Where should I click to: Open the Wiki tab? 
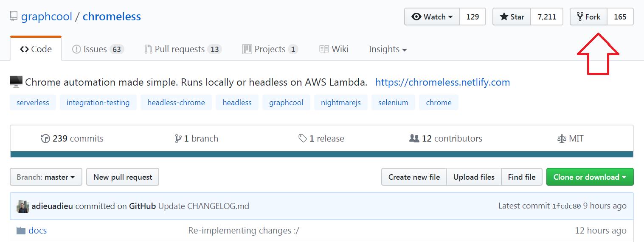click(334, 49)
